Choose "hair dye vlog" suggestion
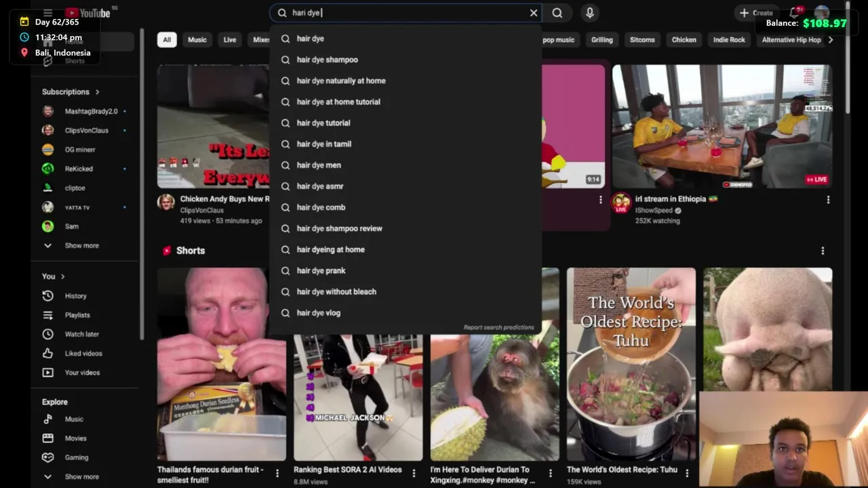Viewport: 868px width, 488px height. pos(406,312)
